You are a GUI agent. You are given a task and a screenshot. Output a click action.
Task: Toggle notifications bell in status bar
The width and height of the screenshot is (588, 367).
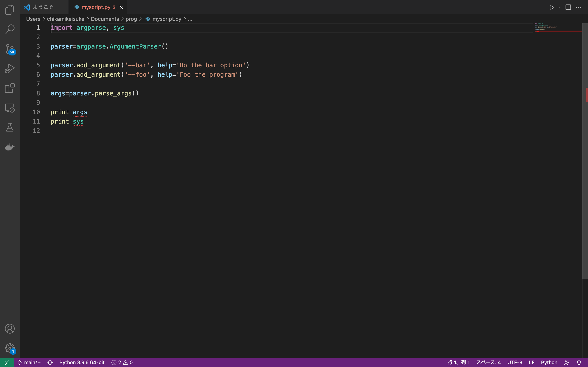pos(579,362)
